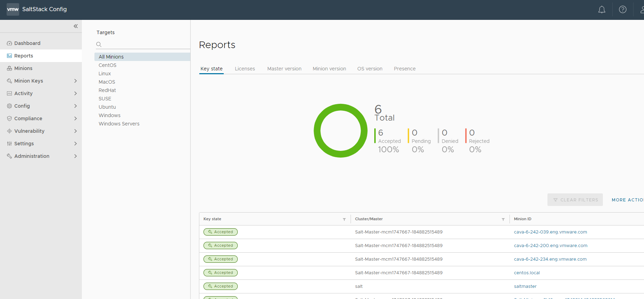This screenshot has height=299, width=644.
Task: Click the Settings sliders icon
Action: (9, 144)
